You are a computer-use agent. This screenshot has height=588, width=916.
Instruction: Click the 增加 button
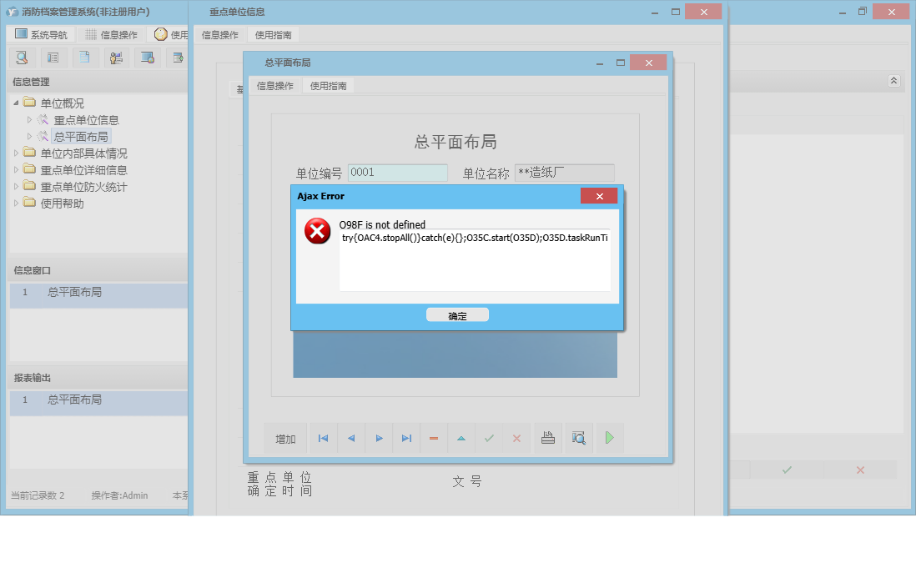coord(285,439)
